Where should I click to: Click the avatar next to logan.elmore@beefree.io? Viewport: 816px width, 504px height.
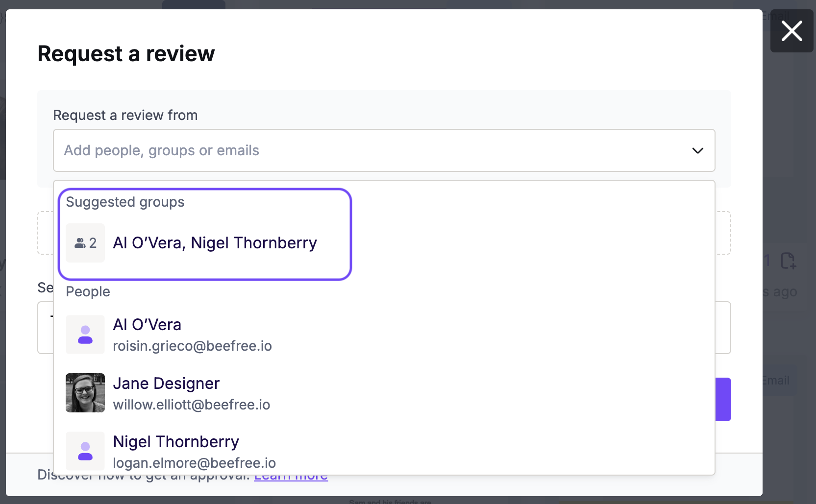[x=85, y=451]
